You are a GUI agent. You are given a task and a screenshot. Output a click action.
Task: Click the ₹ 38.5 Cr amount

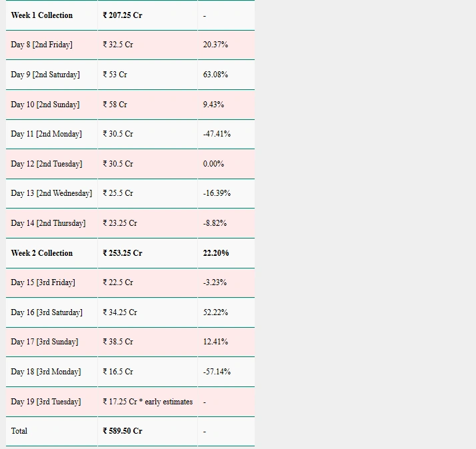(x=118, y=342)
